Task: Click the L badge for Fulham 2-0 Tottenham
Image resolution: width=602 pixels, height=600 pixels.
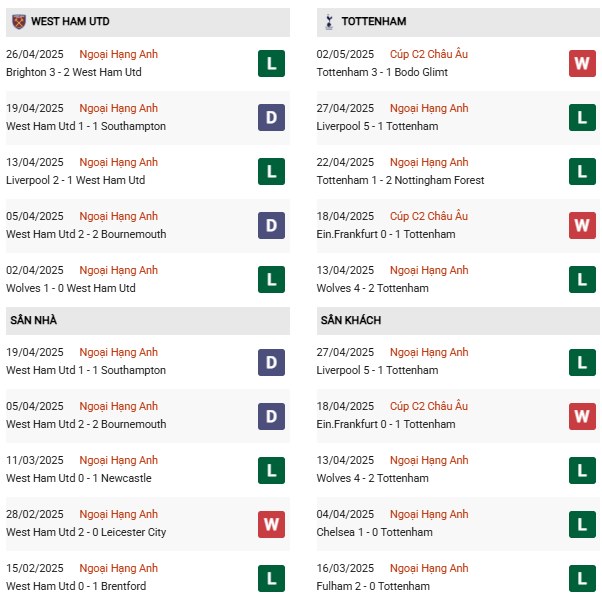Action: [582, 578]
